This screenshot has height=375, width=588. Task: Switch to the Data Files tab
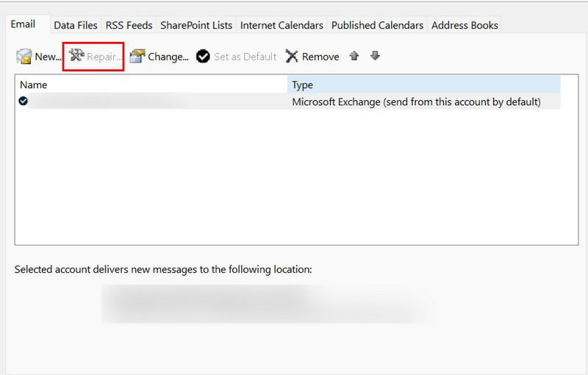[x=76, y=25]
